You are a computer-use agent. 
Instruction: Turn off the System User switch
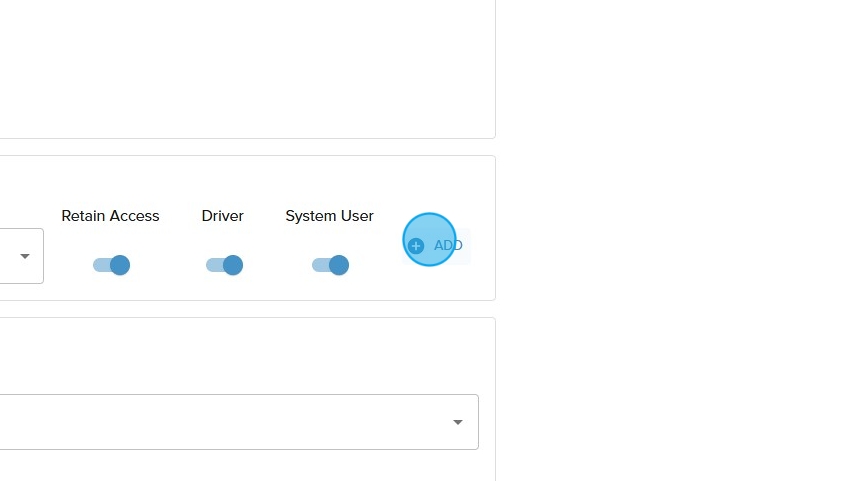click(330, 265)
